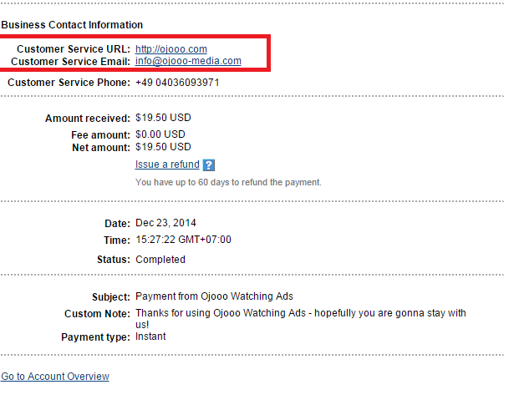This screenshot has height=420, width=509.
Task: Click the Custom Note label
Action: 97,314
